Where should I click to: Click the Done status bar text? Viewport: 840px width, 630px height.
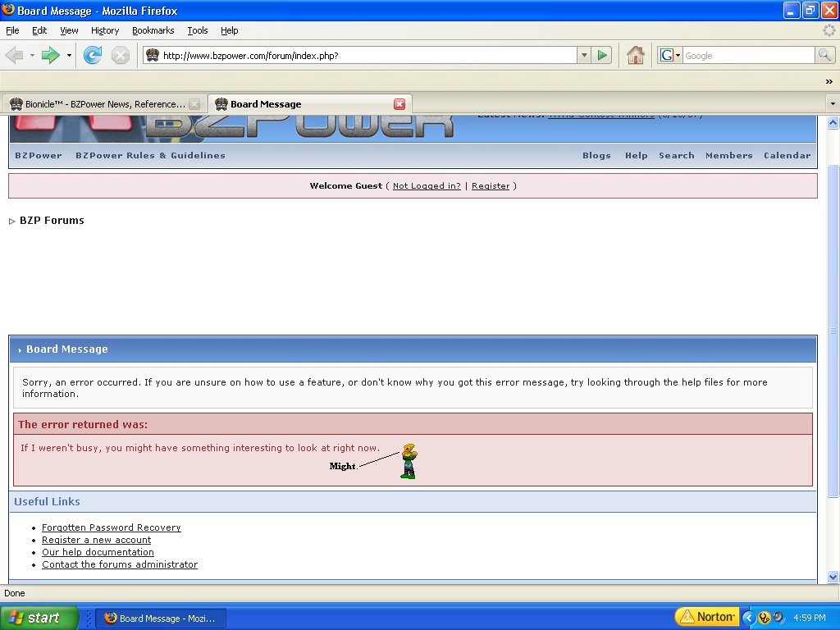15,593
